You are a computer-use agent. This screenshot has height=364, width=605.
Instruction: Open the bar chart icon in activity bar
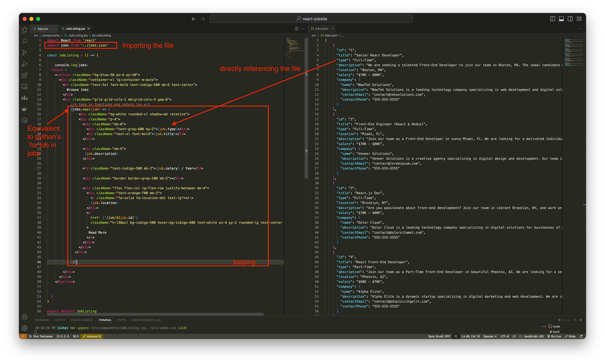[x=24, y=98]
